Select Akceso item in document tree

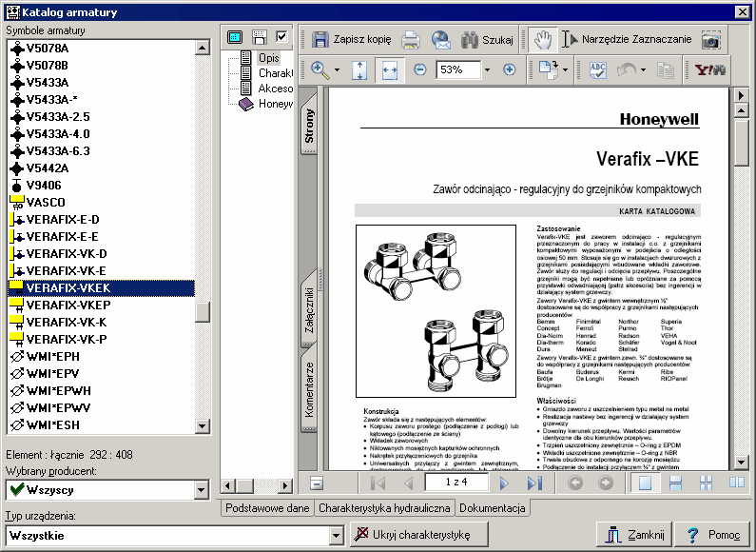(276, 89)
